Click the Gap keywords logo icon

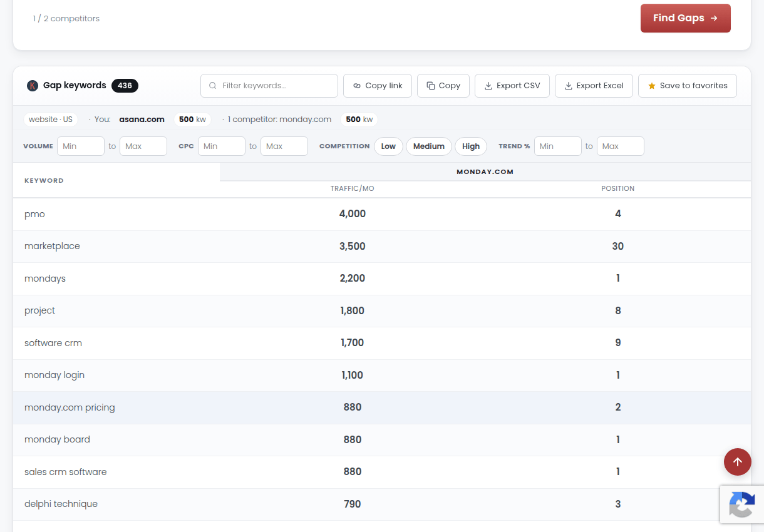pos(33,86)
